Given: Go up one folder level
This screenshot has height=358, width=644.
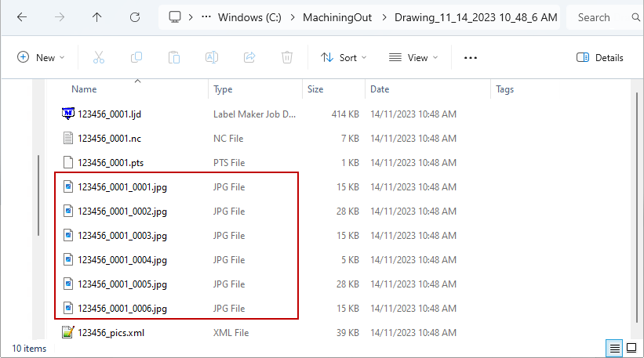Looking at the screenshot, I should point(97,16).
